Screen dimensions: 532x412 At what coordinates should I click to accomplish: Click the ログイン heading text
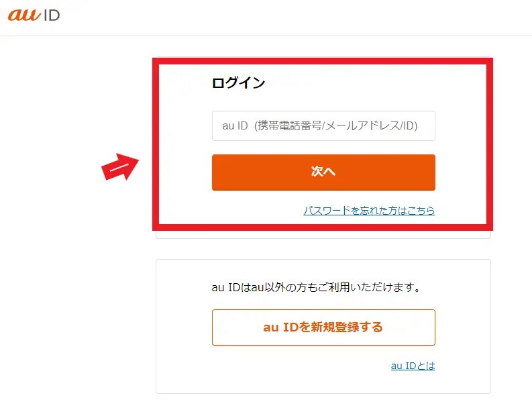click(238, 84)
